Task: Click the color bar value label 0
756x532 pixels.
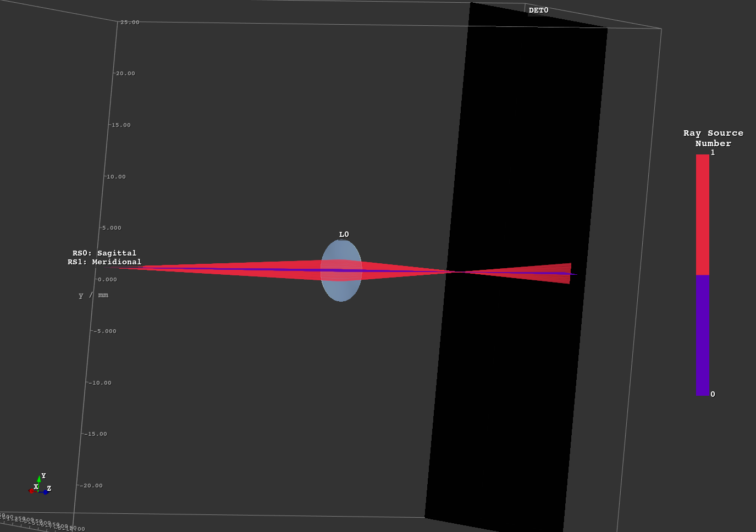Action: [713, 395]
